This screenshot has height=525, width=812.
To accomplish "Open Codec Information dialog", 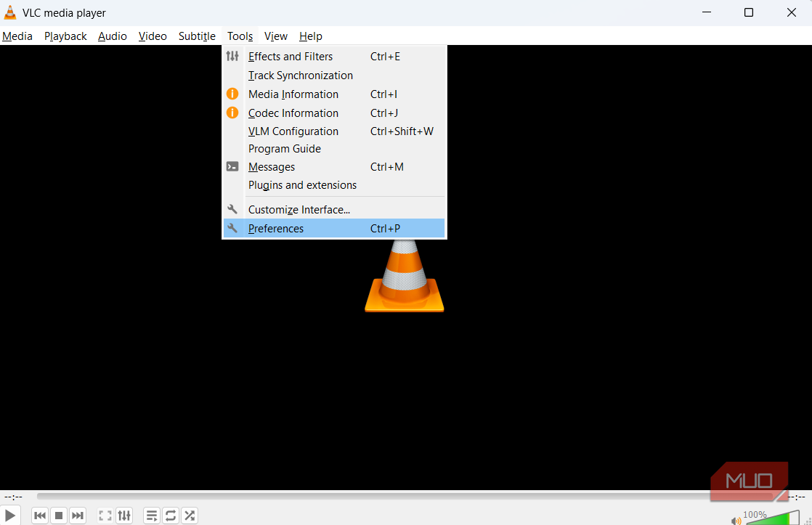I will tap(334, 113).
